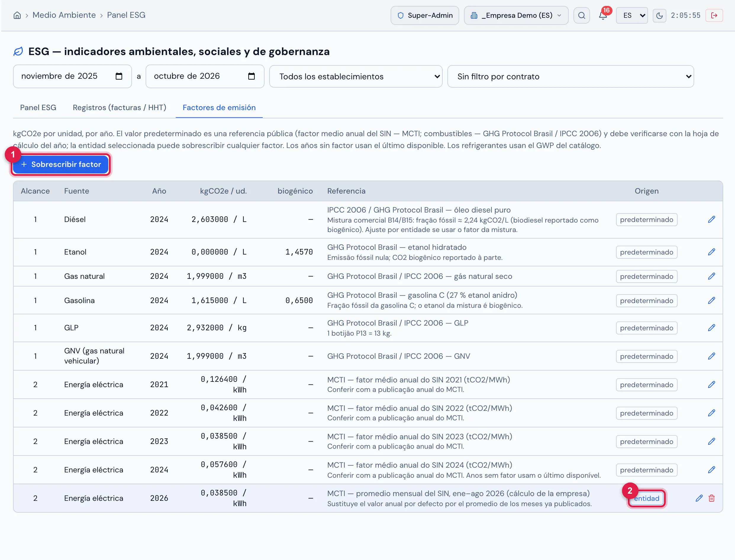Open the Panel ESG breadcrumb link

pos(126,15)
